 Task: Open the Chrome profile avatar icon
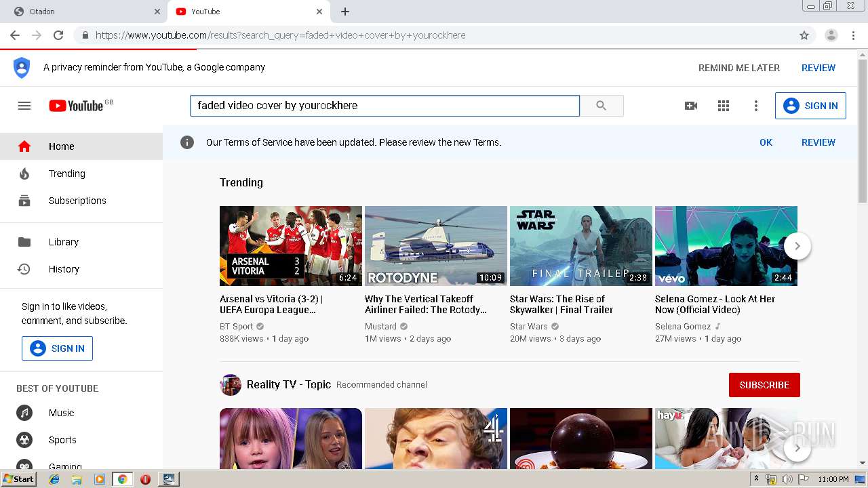click(x=831, y=35)
